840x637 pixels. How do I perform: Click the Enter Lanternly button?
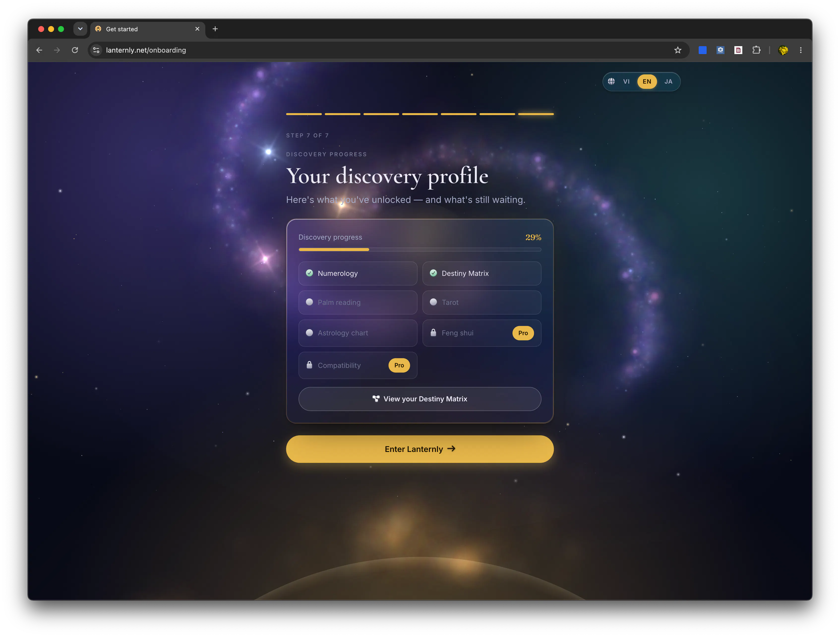coord(420,449)
